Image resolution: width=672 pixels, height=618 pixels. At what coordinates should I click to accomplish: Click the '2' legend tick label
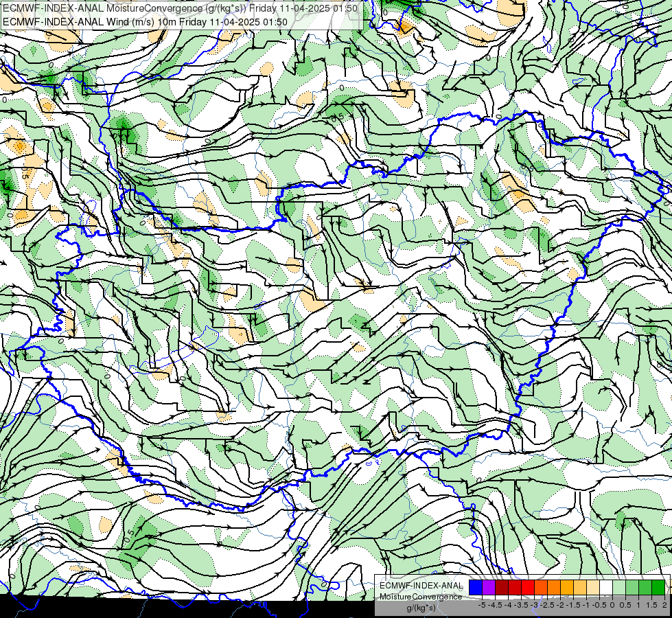pos(664,605)
